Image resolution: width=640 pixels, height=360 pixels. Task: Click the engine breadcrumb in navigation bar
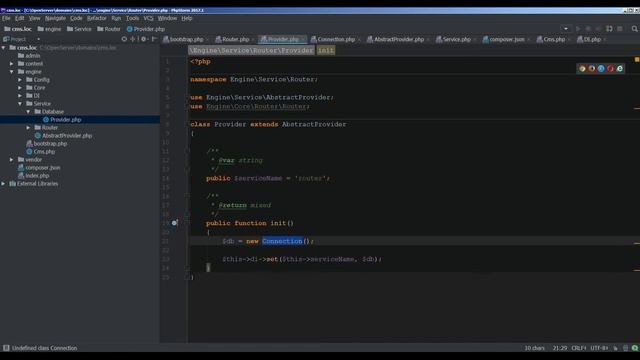point(49,29)
